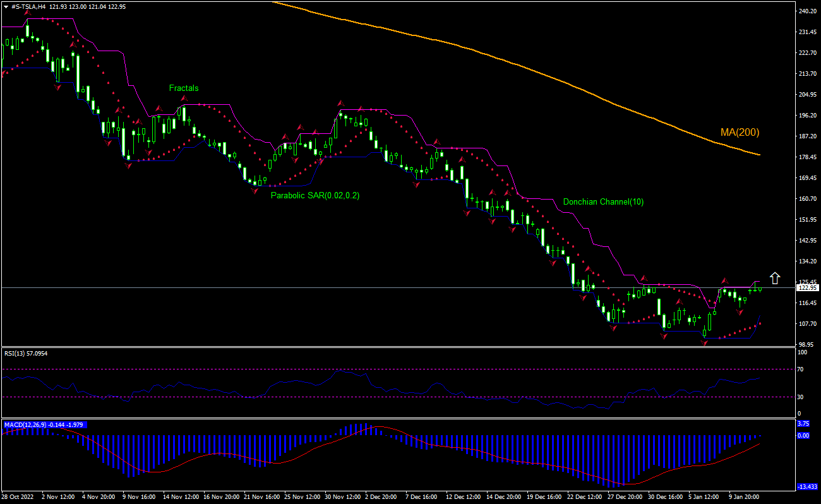The image size is (821, 504).
Task: Click the green Fractals label
Action: click(183, 88)
